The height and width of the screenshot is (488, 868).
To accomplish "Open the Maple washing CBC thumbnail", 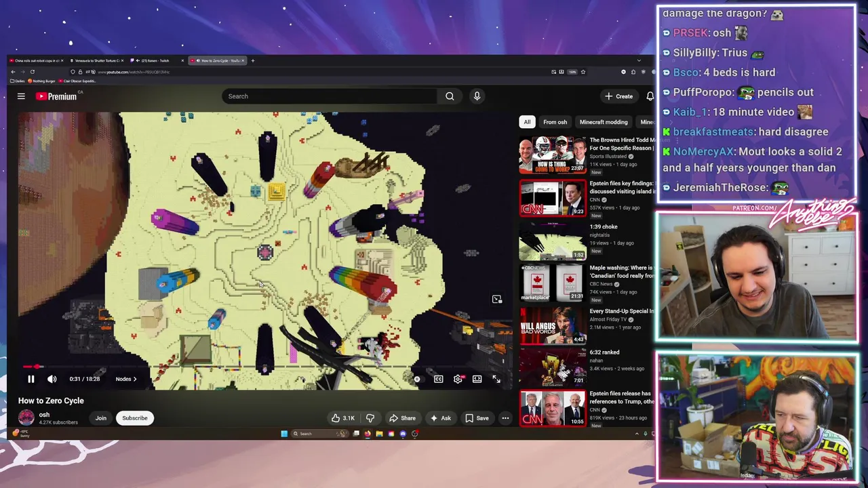I will click(553, 283).
